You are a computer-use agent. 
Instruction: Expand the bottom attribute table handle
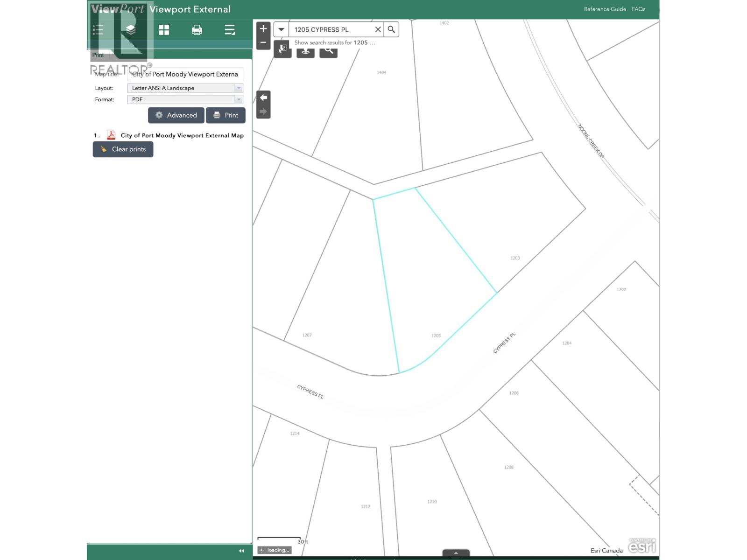point(456,553)
